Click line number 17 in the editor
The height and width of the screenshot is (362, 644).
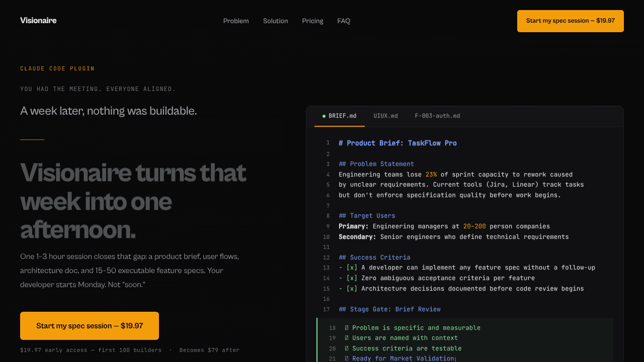click(x=327, y=309)
